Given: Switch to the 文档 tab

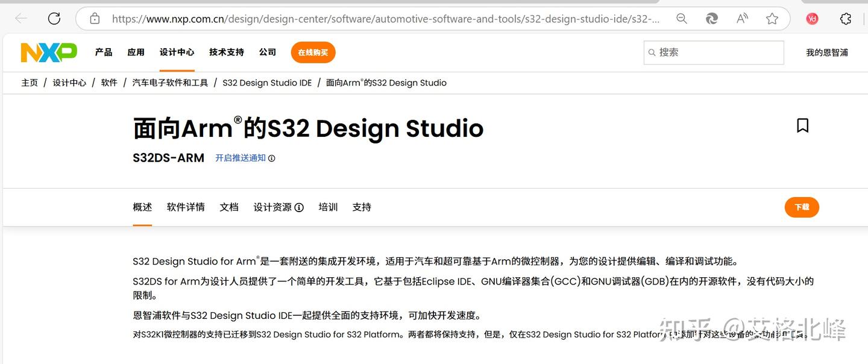Looking at the screenshot, I should point(228,207).
